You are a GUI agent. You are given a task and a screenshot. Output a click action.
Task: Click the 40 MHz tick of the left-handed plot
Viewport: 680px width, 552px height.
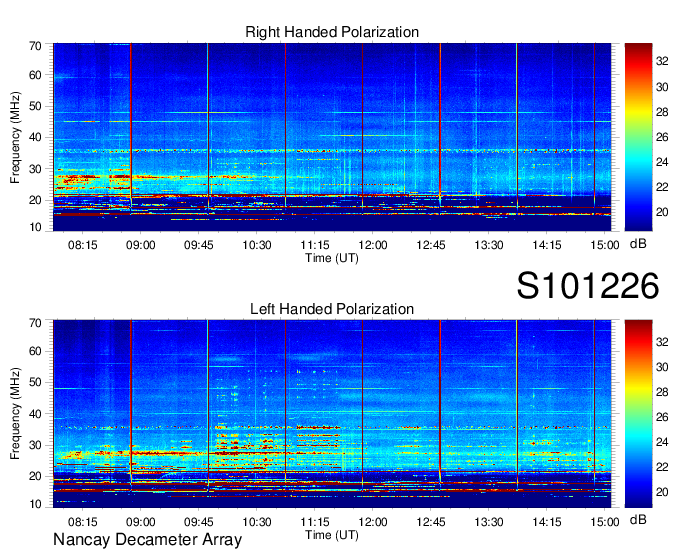pyautogui.click(x=35, y=414)
